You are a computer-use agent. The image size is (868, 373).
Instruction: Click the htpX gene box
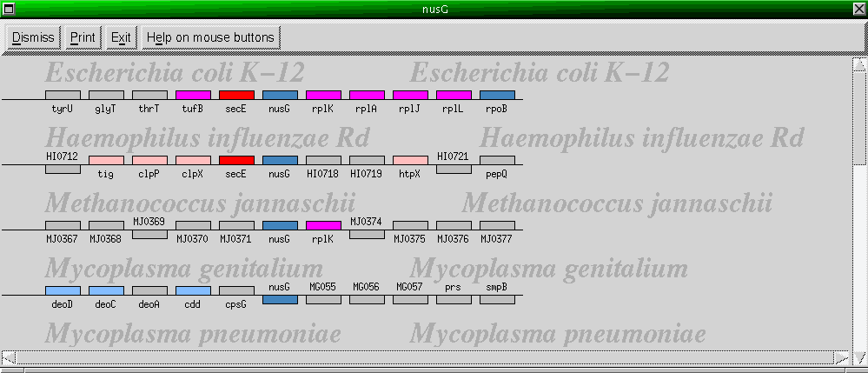410,160
